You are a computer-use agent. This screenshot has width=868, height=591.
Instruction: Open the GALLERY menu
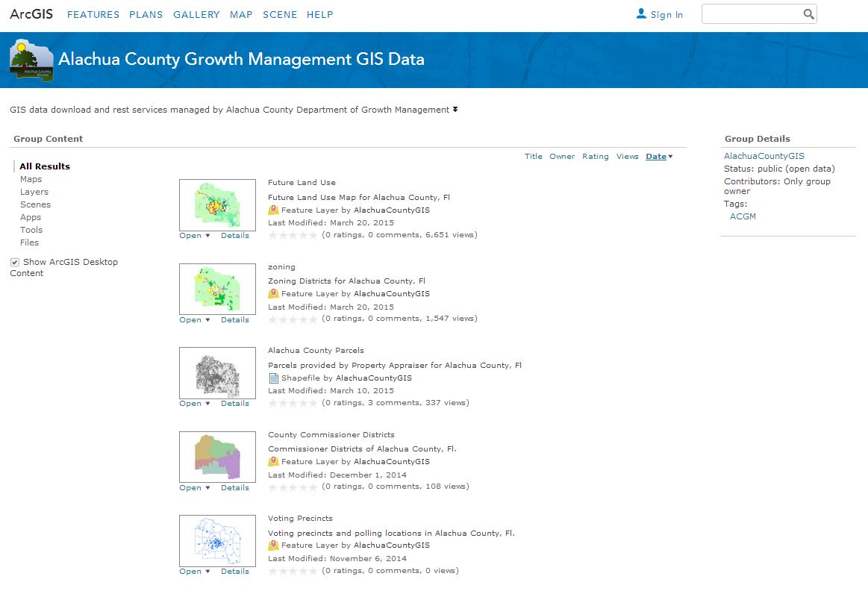[x=196, y=15]
